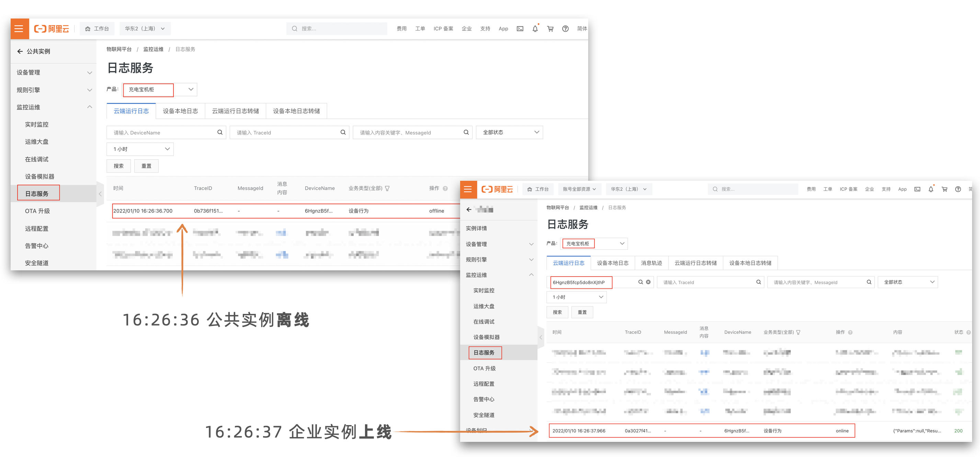The width and height of the screenshot is (980, 470).
Task: Collapse 监控运维 in enterprise instance sidebar
Action: [499, 275]
